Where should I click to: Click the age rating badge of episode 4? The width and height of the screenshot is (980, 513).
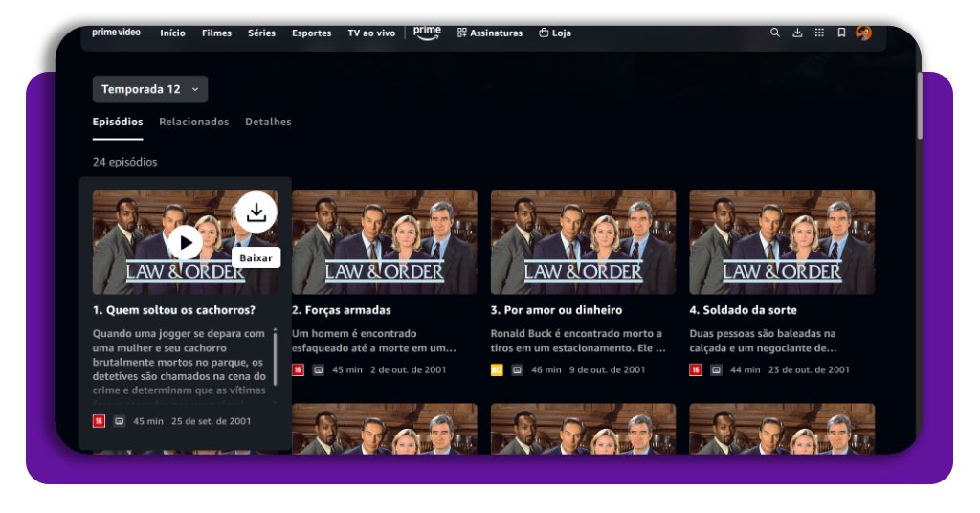click(x=696, y=369)
